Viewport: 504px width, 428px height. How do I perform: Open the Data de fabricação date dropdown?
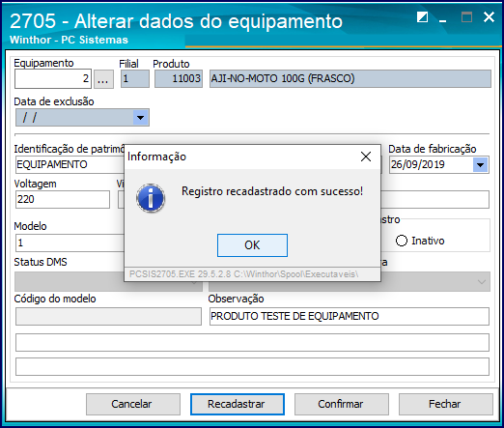pos(480,165)
